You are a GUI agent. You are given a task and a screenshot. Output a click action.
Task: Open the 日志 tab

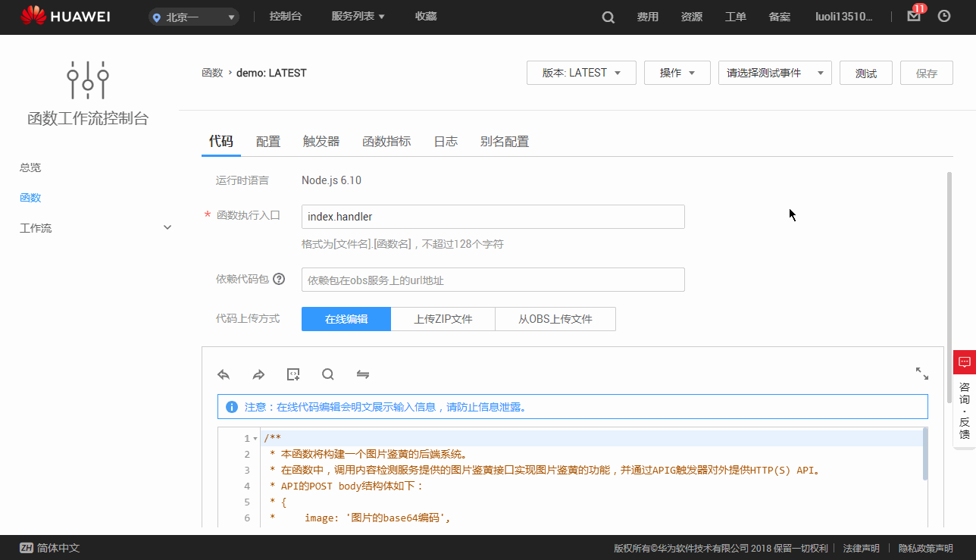(446, 141)
